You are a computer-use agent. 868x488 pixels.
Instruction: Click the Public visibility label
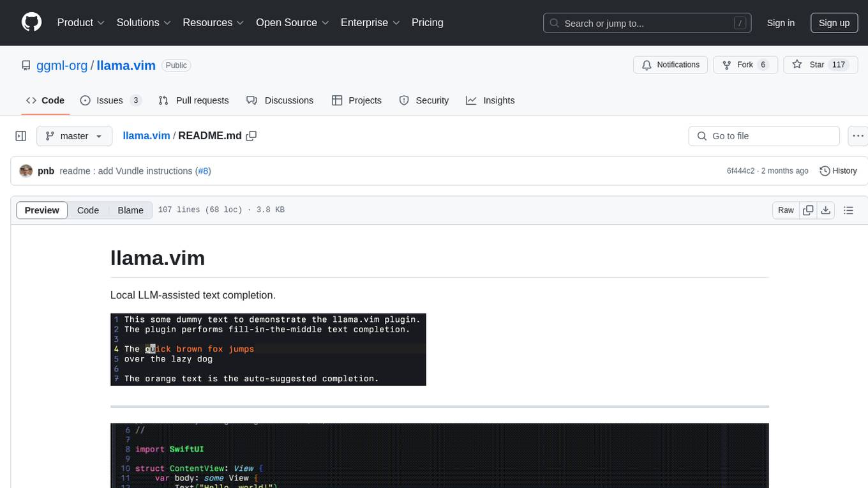(176, 65)
